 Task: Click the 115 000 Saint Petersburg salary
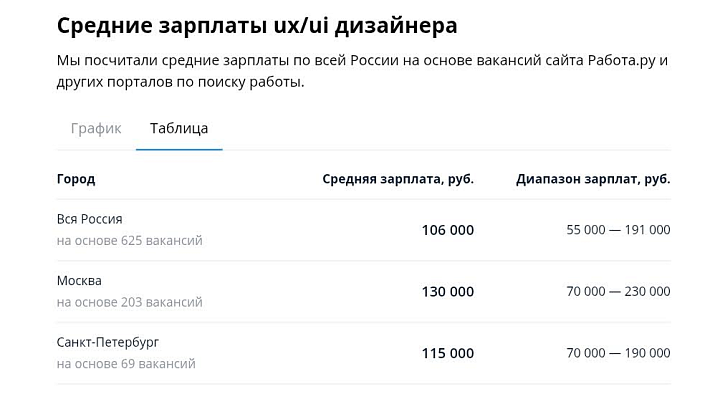pyautogui.click(x=448, y=353)
